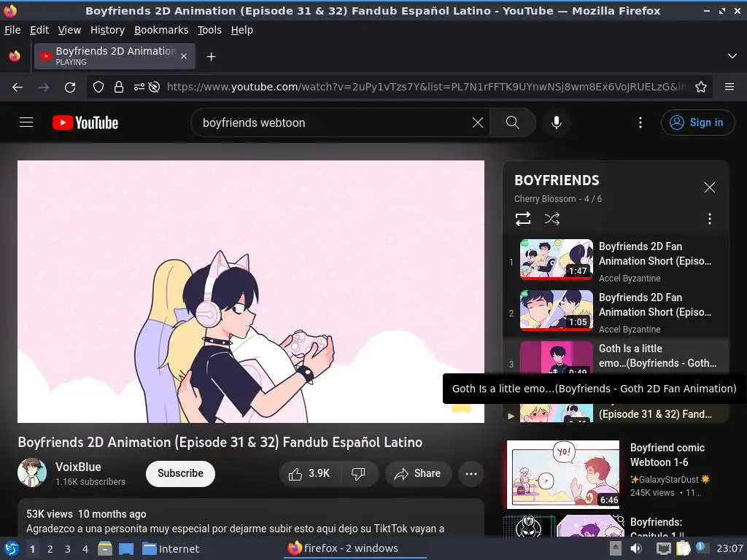Open the History menu
The height and width of the screenshot is (560, 747).
point(108,30)
